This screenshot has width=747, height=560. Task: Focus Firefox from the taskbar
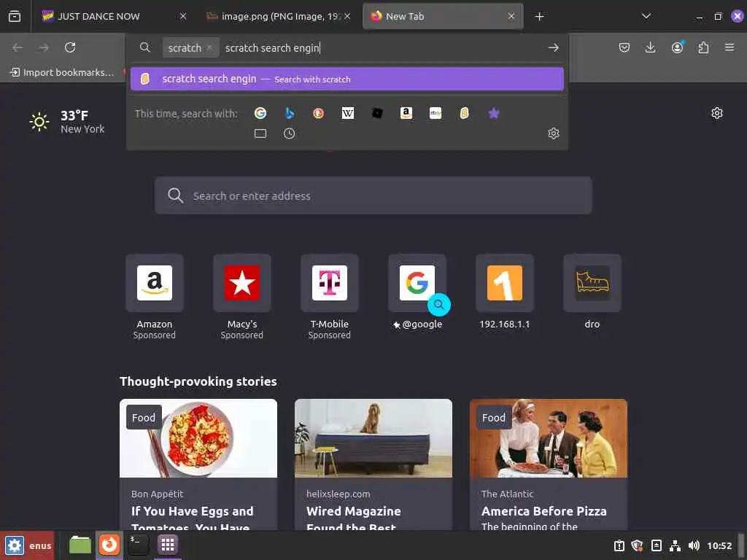coord(109,545)
